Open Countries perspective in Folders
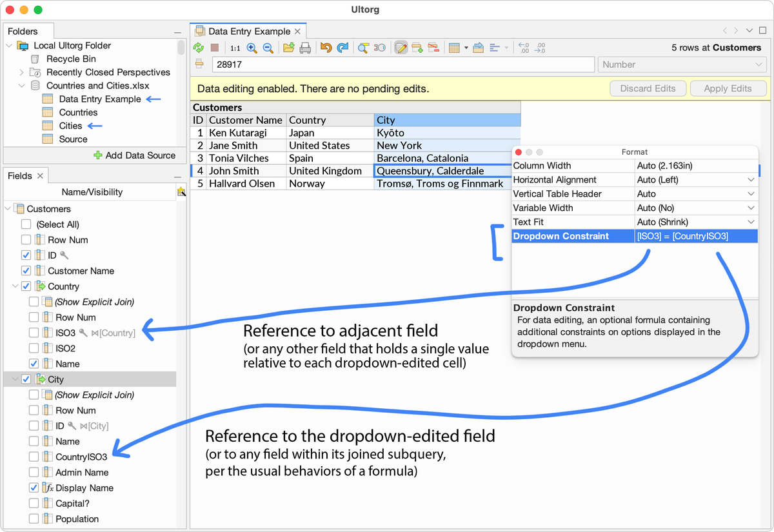Viewport: 774px width, 532px height. (78, 112)
